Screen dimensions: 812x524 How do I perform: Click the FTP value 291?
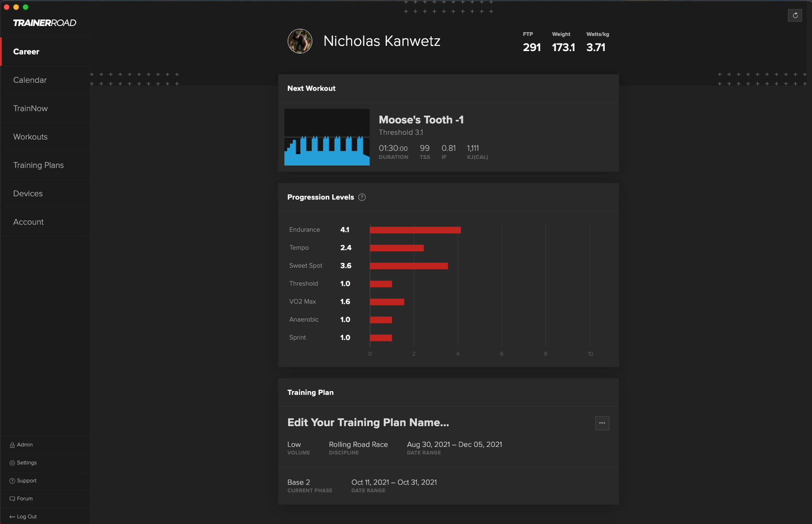click(x=532, y=47)
